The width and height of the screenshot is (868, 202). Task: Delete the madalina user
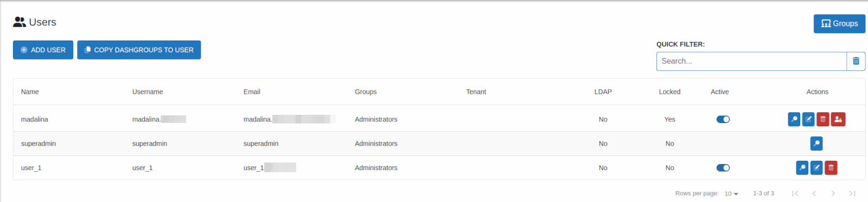pyautogui.click(x=823, y=119)
